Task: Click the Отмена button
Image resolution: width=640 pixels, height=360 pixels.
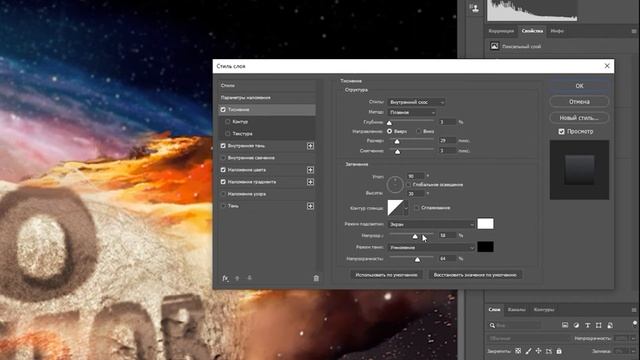Action: coord(579,102)
